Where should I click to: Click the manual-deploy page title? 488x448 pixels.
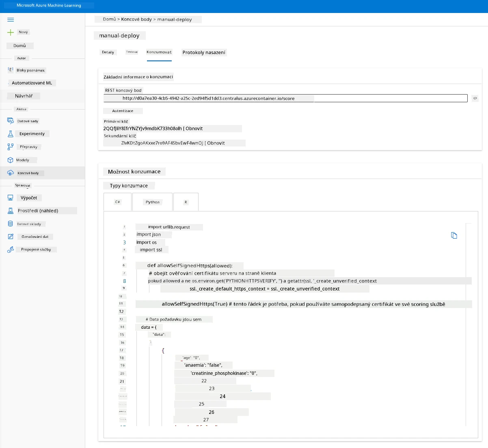click(119, 36)
